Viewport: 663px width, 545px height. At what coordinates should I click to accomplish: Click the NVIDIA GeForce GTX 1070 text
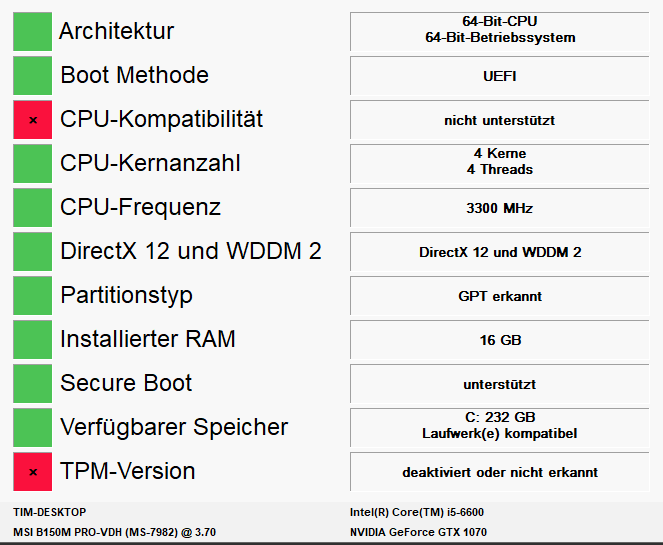[418, 532]
